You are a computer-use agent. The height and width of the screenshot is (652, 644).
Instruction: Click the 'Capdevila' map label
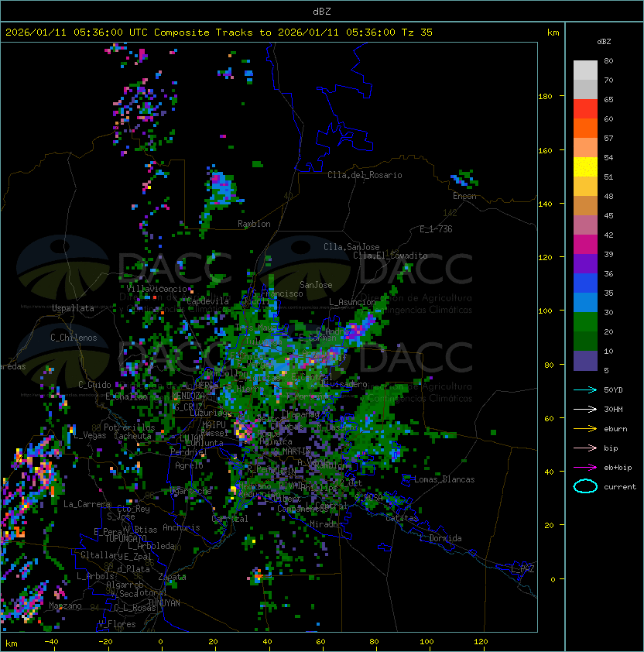208,301
